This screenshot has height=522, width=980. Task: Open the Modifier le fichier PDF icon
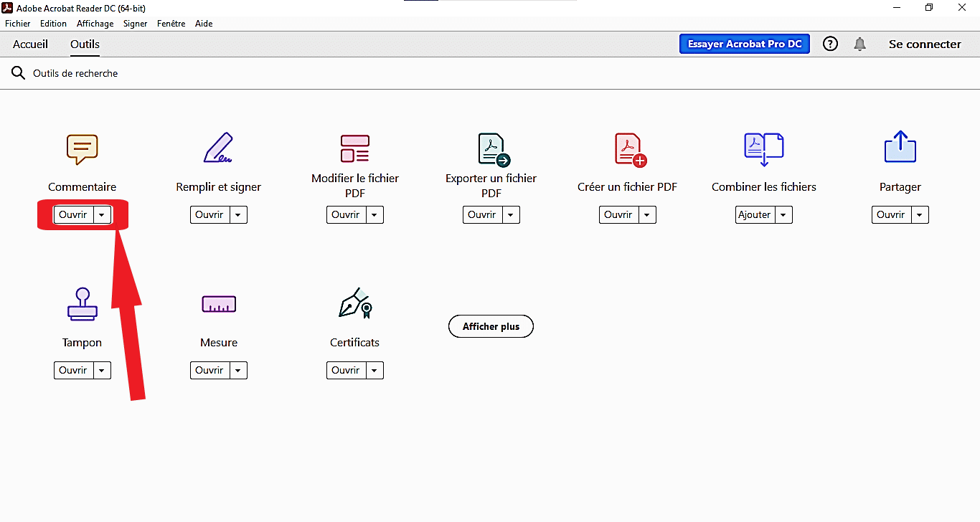[354, 148]
